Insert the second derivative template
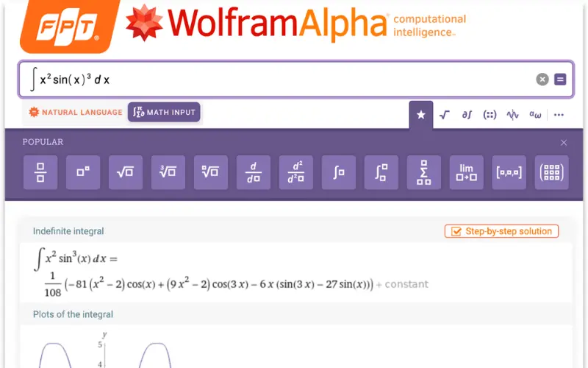 pyautogui.click(x=296, y=172)
